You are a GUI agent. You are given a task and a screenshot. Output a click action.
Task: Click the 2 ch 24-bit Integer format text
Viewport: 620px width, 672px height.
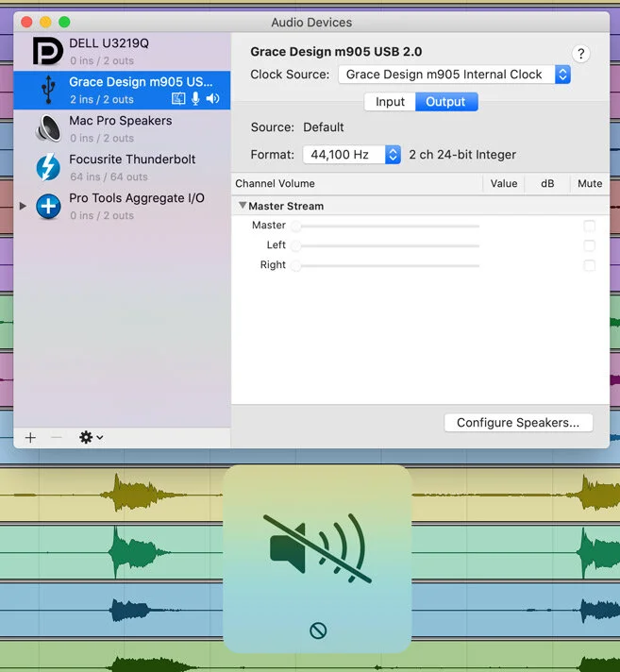click(x=462, y=155)
